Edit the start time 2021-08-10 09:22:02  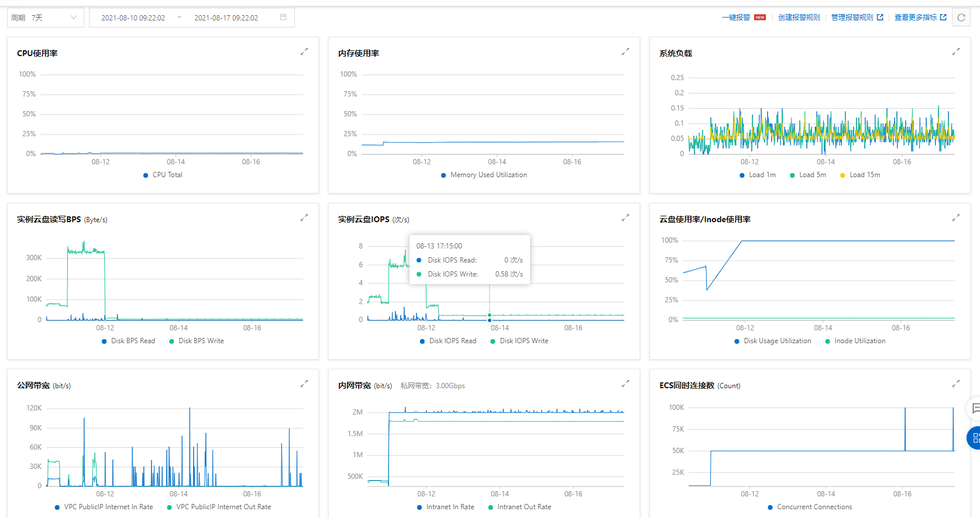(x=133, y=18)
